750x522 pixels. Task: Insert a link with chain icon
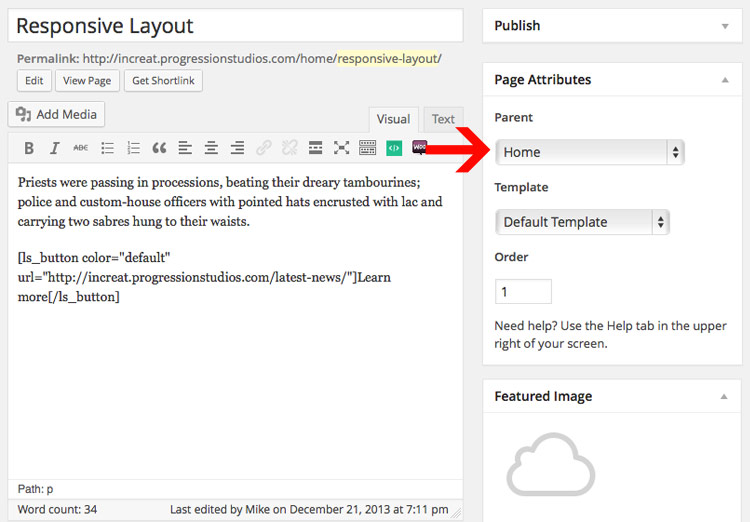tap(264, 148)
